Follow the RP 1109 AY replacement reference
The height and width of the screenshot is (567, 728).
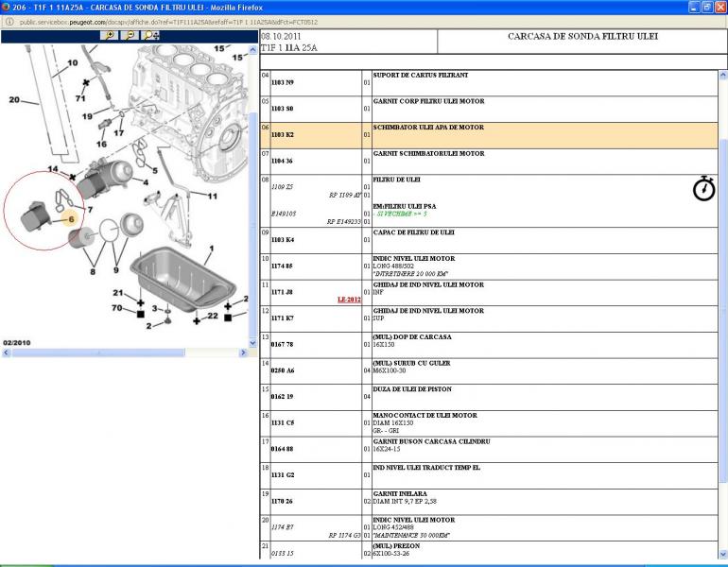(345, 196)
